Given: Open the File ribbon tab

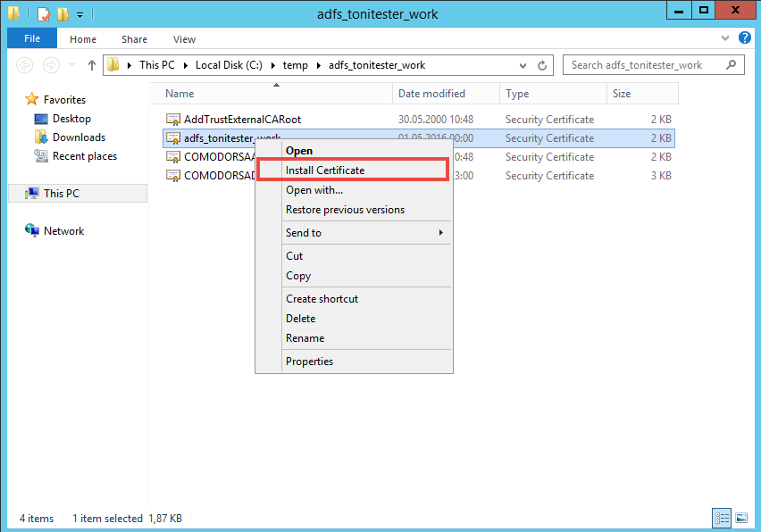Looking at the screenshot, I should tap(32, 39).
